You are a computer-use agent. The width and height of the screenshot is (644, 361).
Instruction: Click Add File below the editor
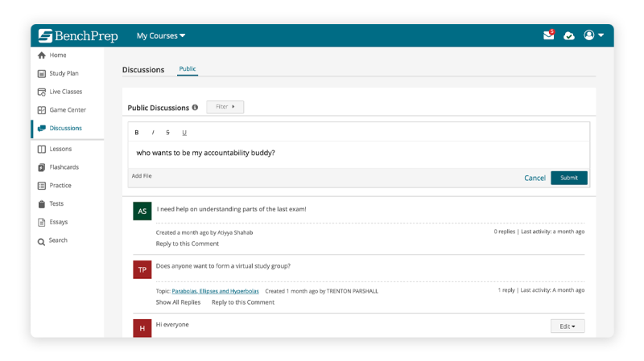point(142,176)
